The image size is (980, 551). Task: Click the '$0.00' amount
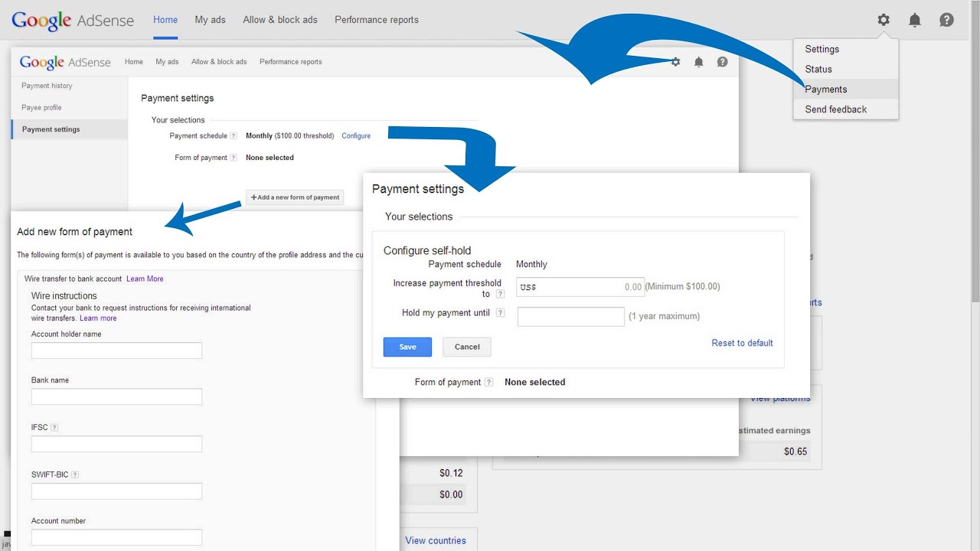click(451, 494)
